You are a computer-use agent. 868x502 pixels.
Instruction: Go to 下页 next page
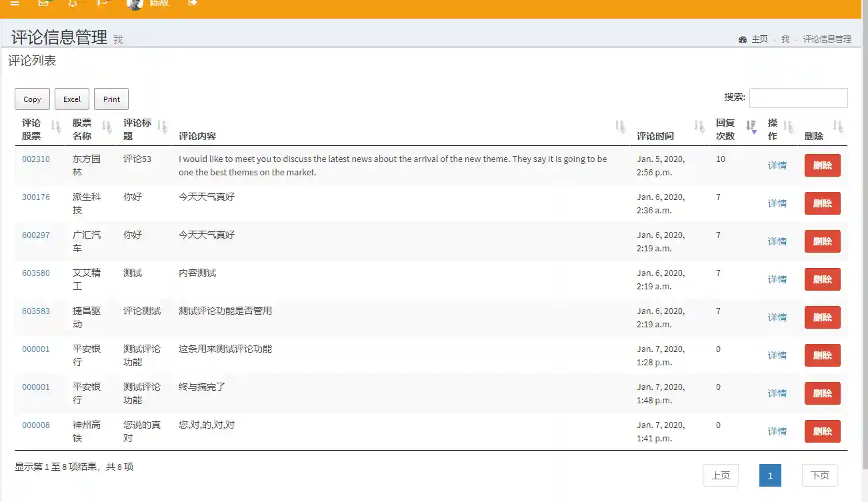[x=819, y=475]
